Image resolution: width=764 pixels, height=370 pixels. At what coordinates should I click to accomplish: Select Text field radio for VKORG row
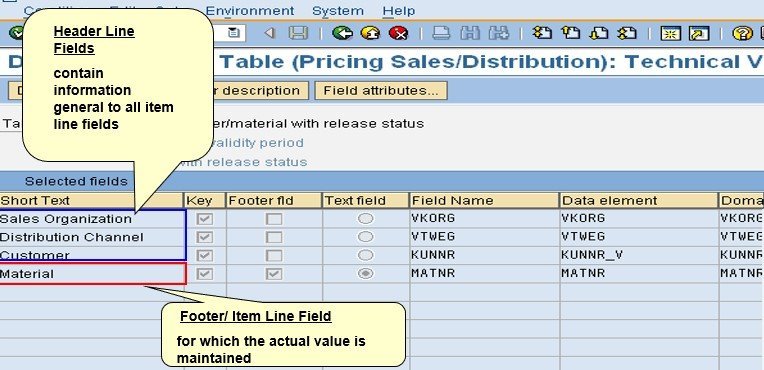(x=365, y=218)
